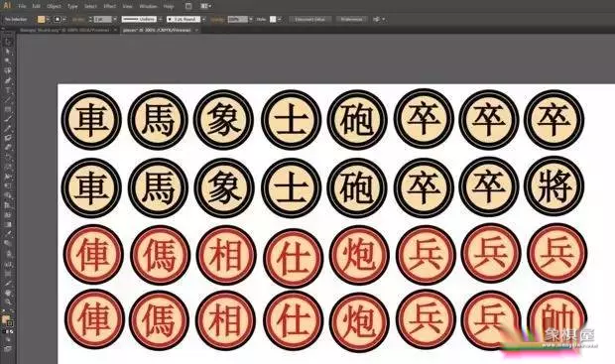Click the Go to Bridge icon
Viewport: 615px width, 364px height.
(188, 6)
